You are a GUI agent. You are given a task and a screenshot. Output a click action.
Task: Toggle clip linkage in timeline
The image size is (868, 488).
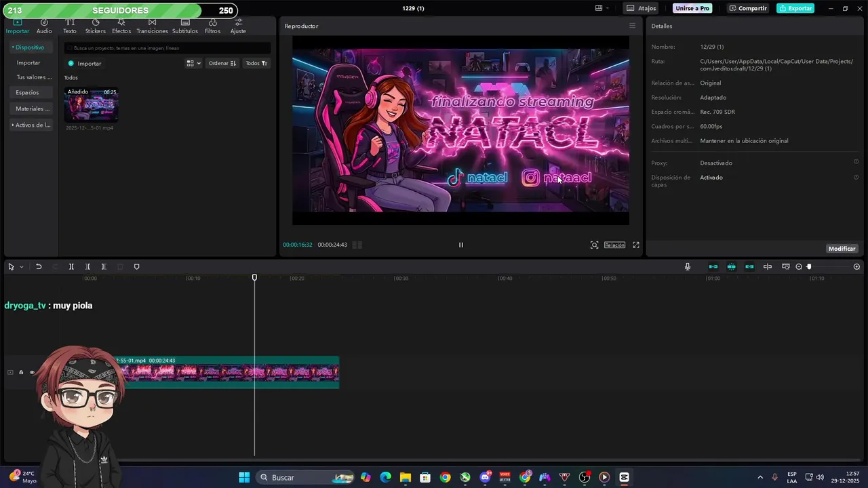coord(749,266)
